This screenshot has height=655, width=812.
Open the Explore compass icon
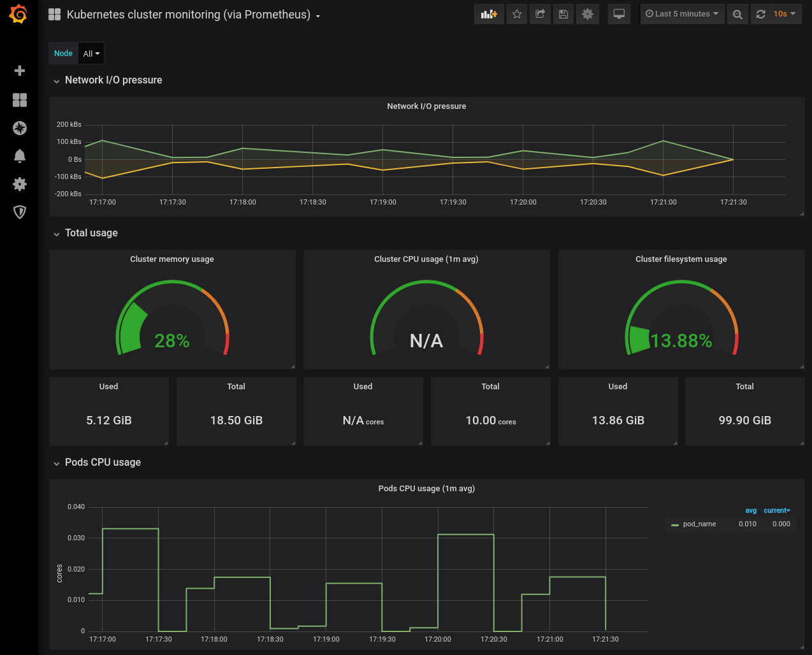[20, 128]
